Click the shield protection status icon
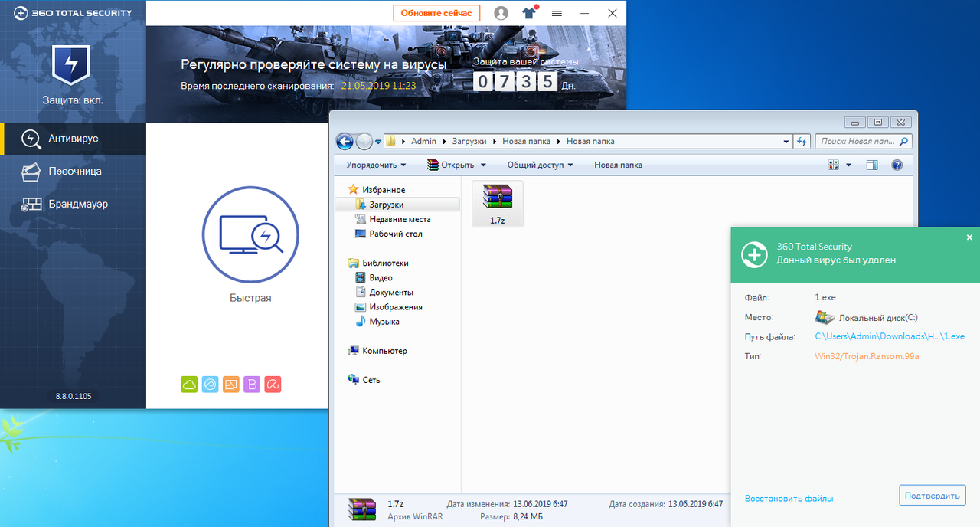This screenshot has height=527, width=980. (x=70, y=65)
